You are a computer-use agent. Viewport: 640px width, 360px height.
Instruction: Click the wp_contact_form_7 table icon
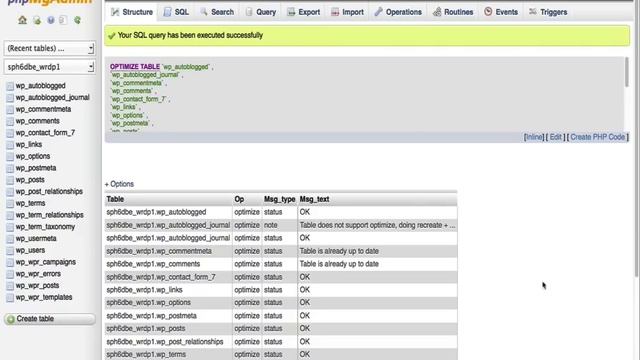pyautogui.click(x=10, y=133)
